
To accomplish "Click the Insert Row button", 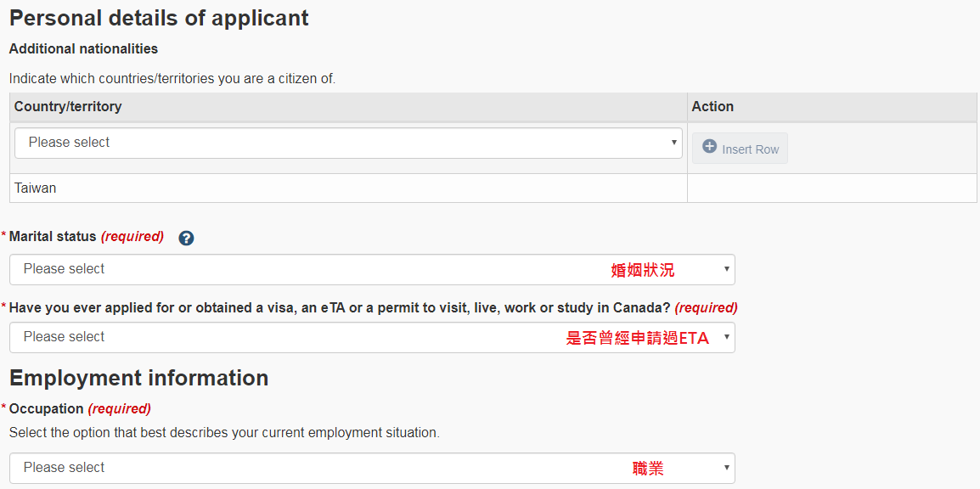I will click(x=740, y=148).
